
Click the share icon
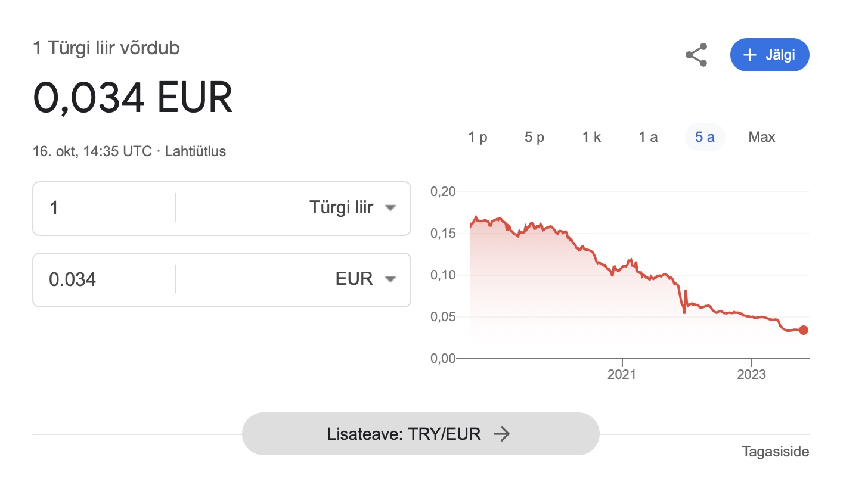pos(696,55)
